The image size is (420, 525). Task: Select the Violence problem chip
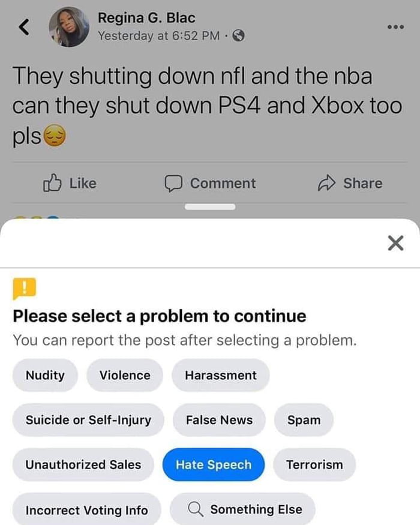(x=125, y=375)
